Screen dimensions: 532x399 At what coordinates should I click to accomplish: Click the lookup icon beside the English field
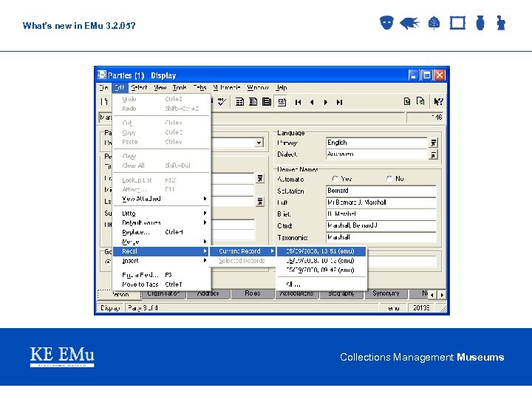pyautogui.click(x=433, y=143)
